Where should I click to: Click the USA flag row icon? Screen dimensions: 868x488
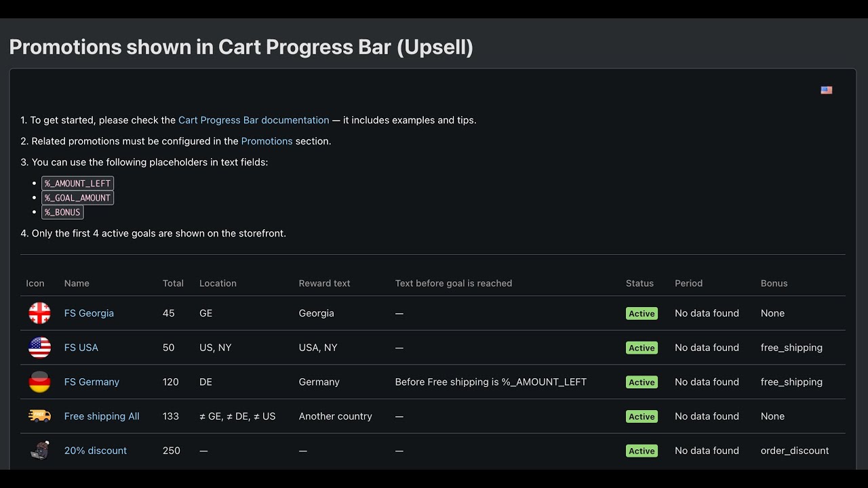coord(39,348)
